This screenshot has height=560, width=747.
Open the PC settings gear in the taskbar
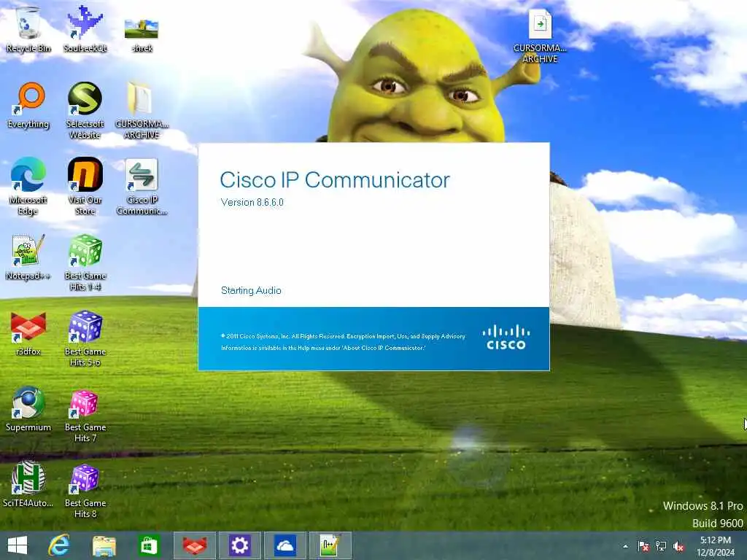coord(239,545)
